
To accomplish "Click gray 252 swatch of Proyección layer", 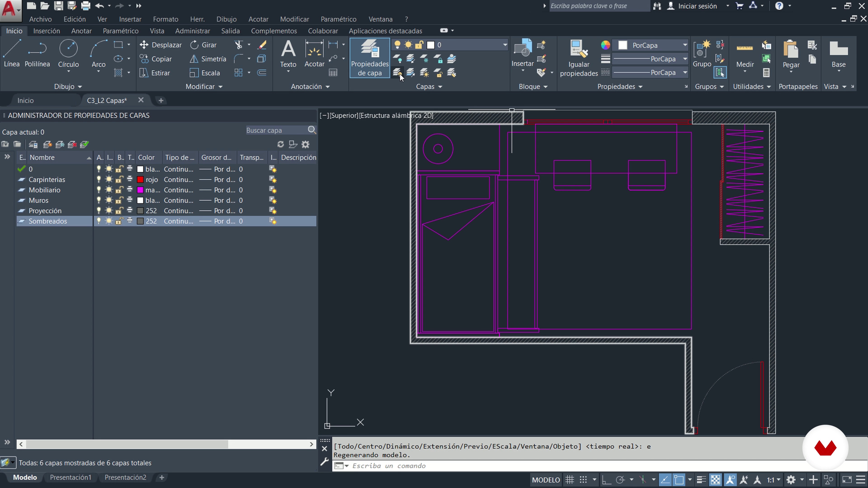I will (140, 211).
